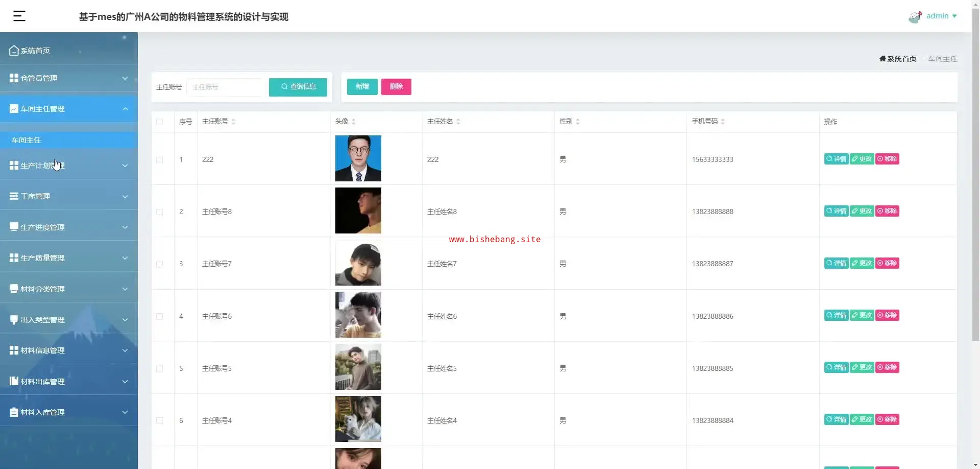Expand the 工序管理 menu chevron

[125, 197]
